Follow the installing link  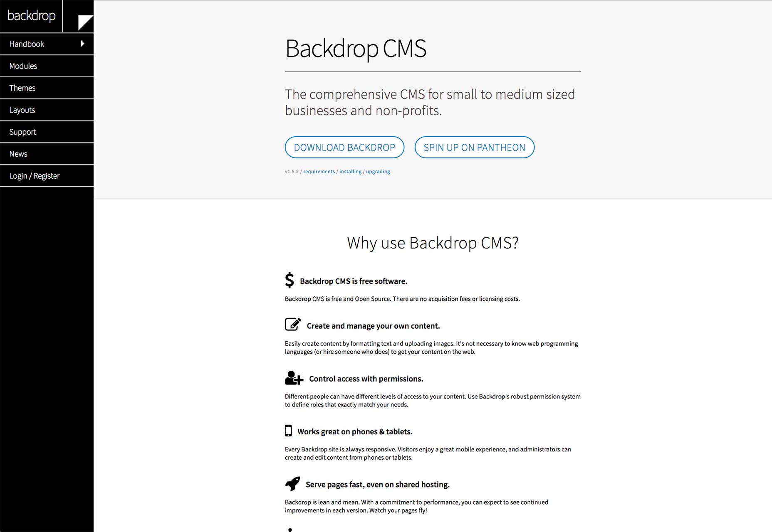point(350,172)
